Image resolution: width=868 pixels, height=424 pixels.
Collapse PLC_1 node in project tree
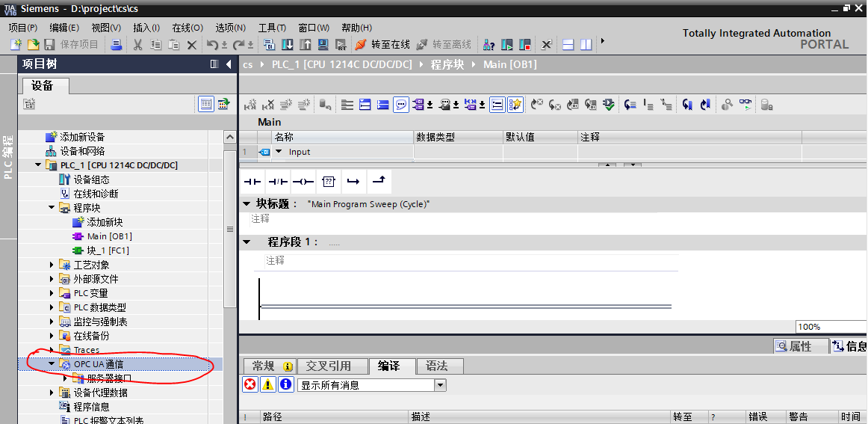[x=38, y=165]
